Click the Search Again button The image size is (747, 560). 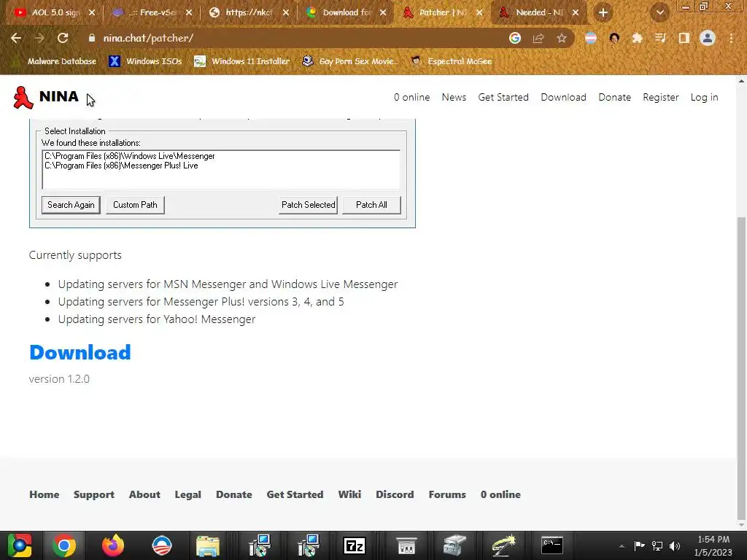[71, 205]
